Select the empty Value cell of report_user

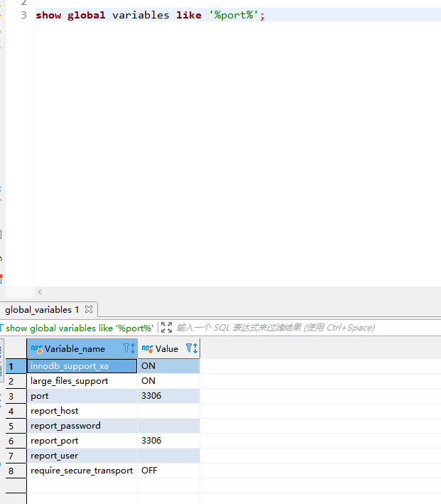tap(168, 456)
